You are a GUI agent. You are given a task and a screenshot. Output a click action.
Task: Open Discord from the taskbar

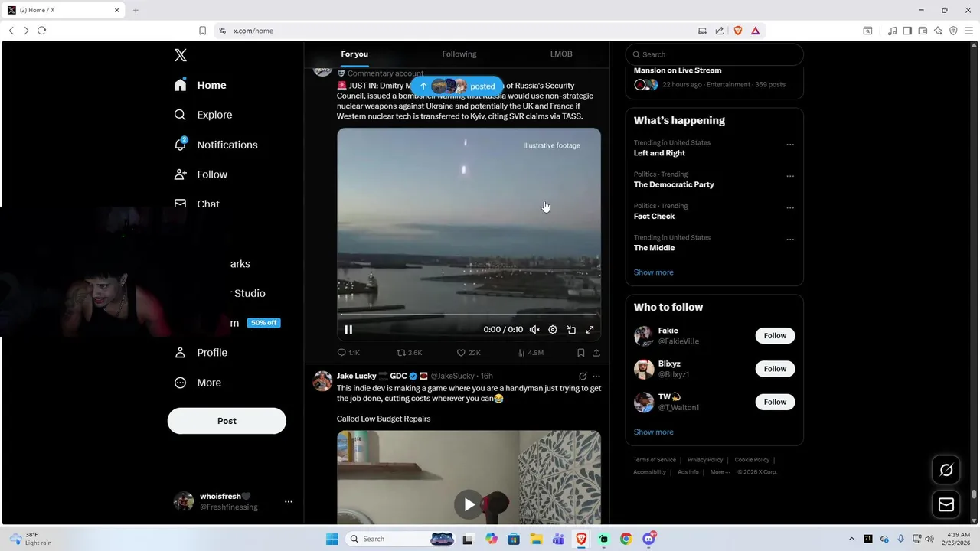point(649,539)
